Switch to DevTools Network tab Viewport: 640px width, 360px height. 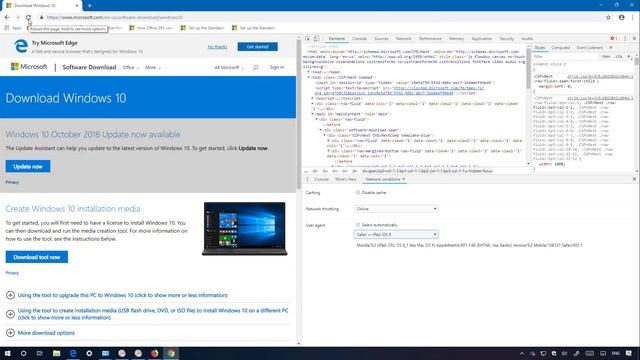click(x=403, y=38)
